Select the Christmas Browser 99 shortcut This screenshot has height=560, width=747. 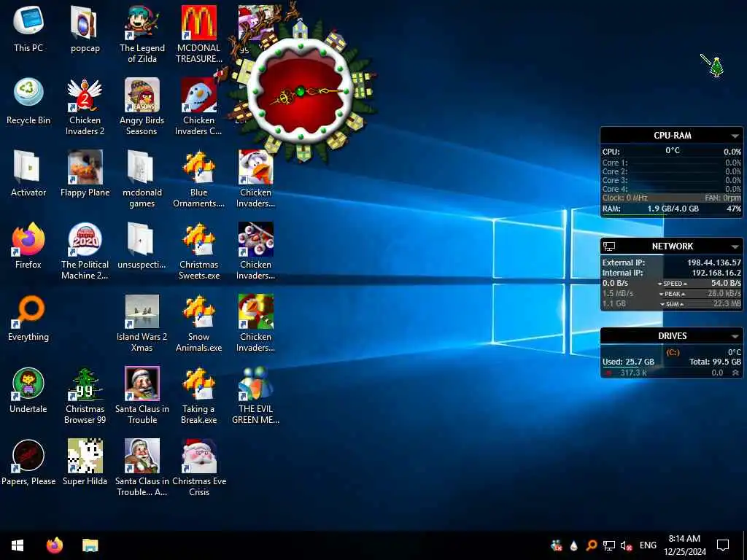point(85,396)
